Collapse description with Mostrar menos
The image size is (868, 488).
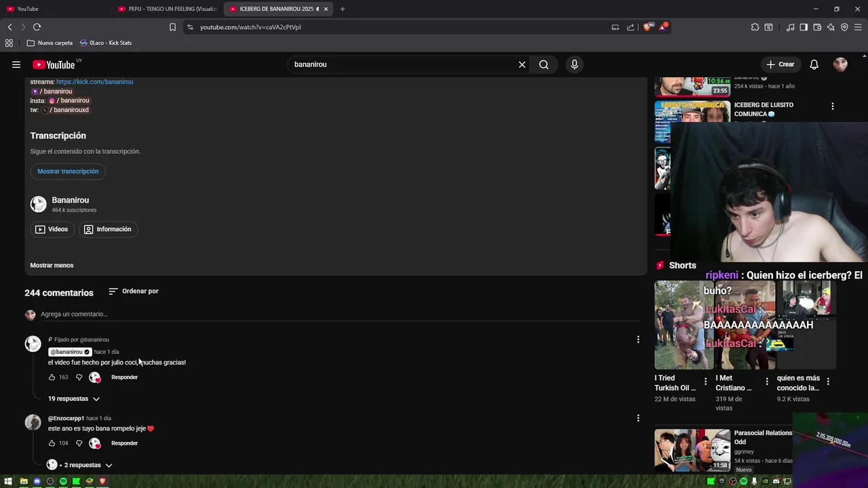point(52,266)
